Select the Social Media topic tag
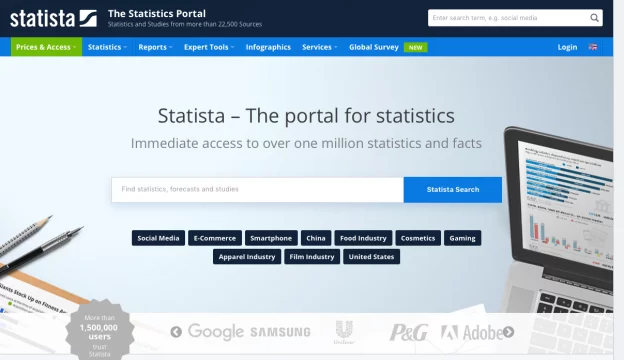The width and height of the screenshot is (624, 360). pyautogui.click(x=158, y=238)
